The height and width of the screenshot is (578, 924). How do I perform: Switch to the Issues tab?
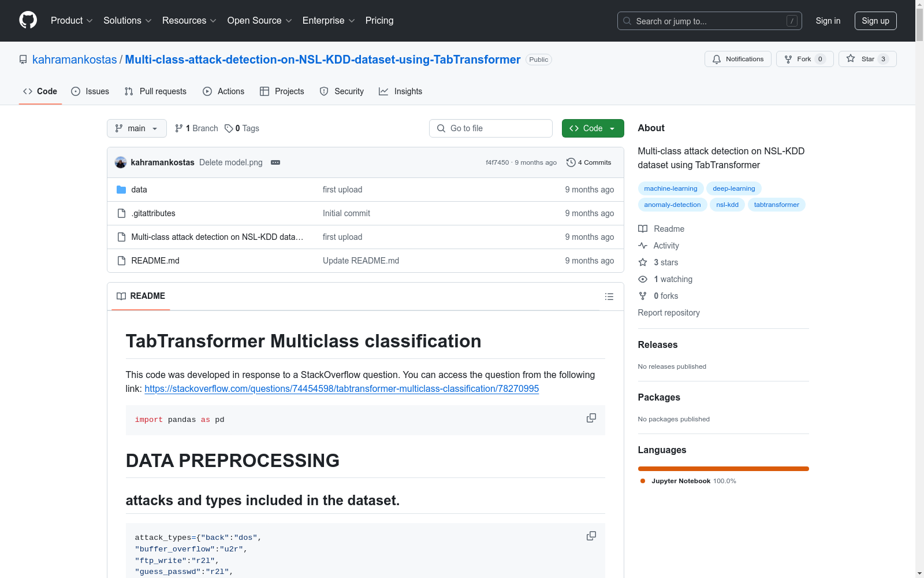tap(90, 91)
